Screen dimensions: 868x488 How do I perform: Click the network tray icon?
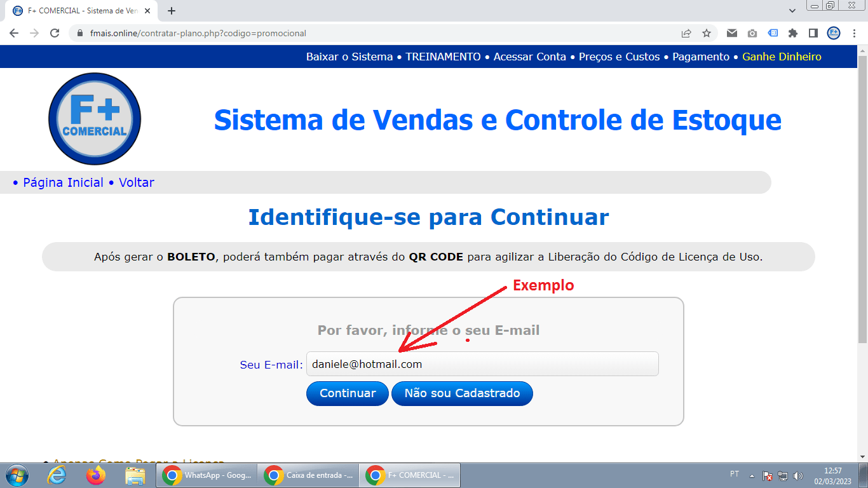tap(783, 475)
